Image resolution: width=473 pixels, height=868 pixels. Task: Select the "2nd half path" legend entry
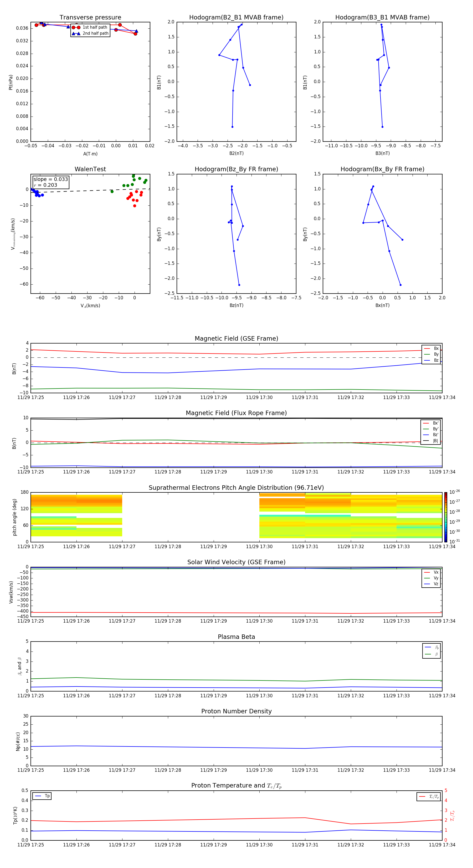(90, 33)
